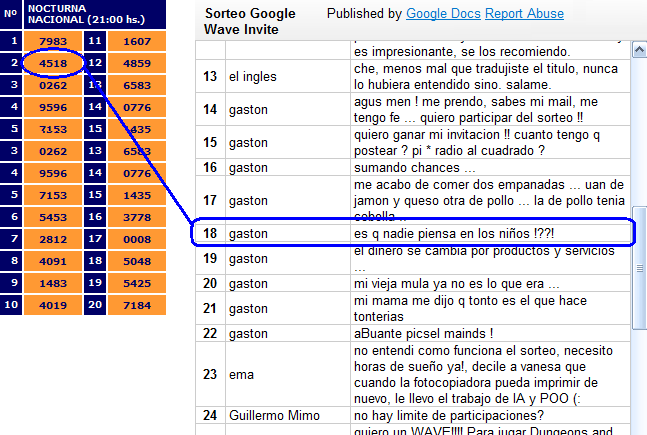Open the Google Docs link
Viewport: 647px width, 435px height.
(443, 14)
